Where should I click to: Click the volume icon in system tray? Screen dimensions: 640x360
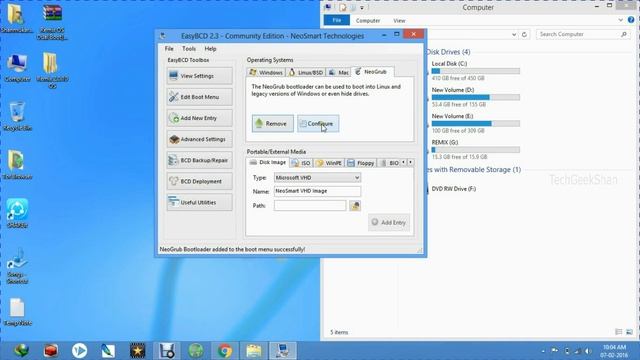pos(588,351)
